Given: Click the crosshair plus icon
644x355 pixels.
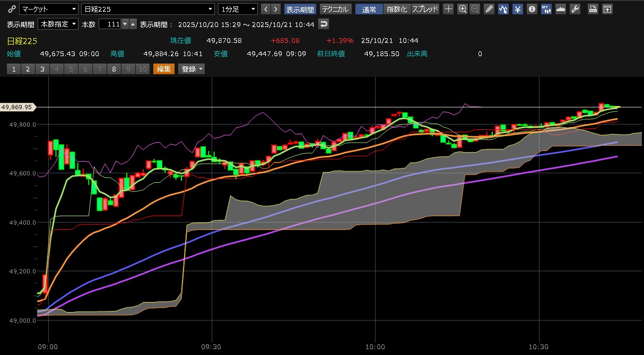Looking at the screenshot, I should 448,9.
